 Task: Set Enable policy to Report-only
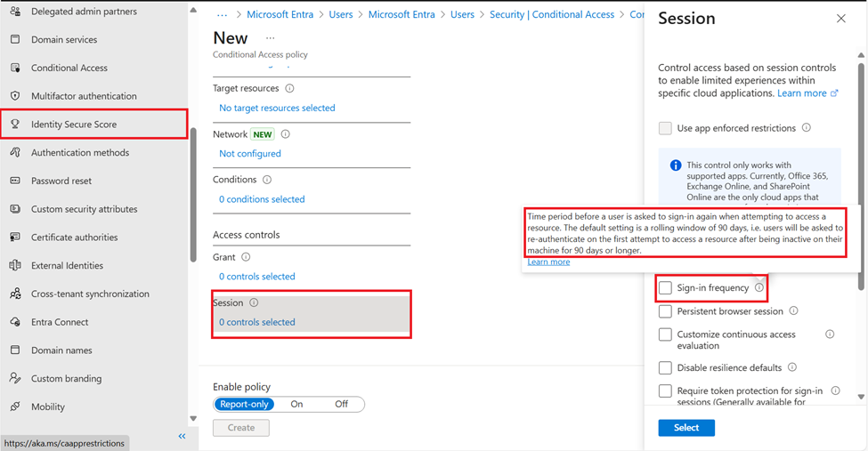pos(244,404)
